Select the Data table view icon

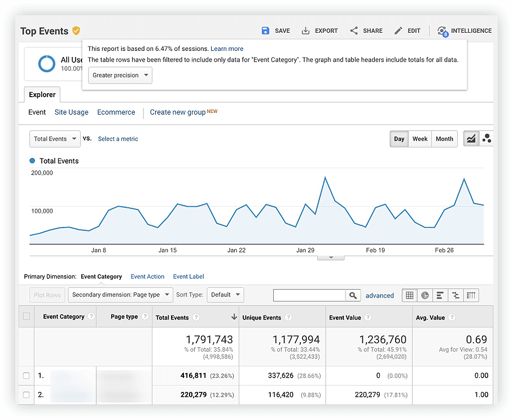tap(409, 295)
